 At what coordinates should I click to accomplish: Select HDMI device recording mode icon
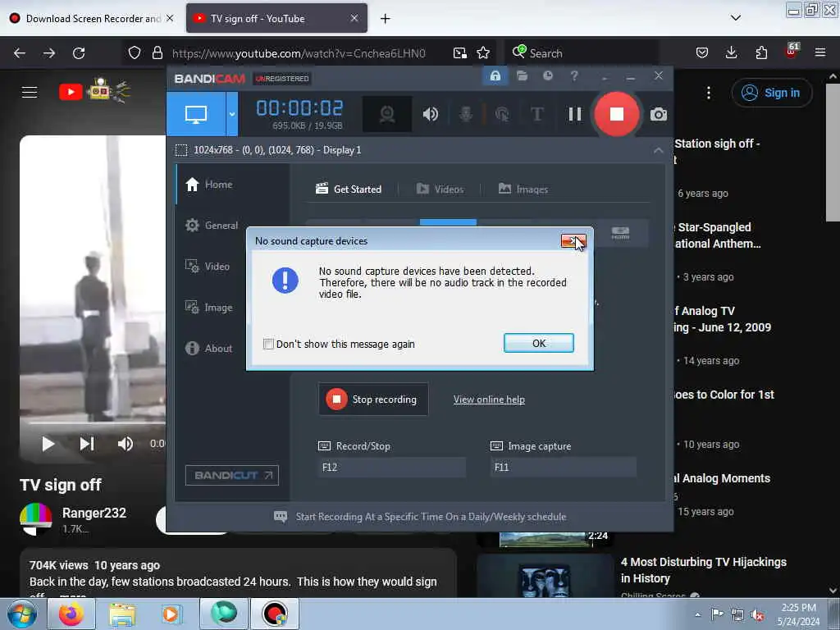pyautogui.click(x=620, y=233)
